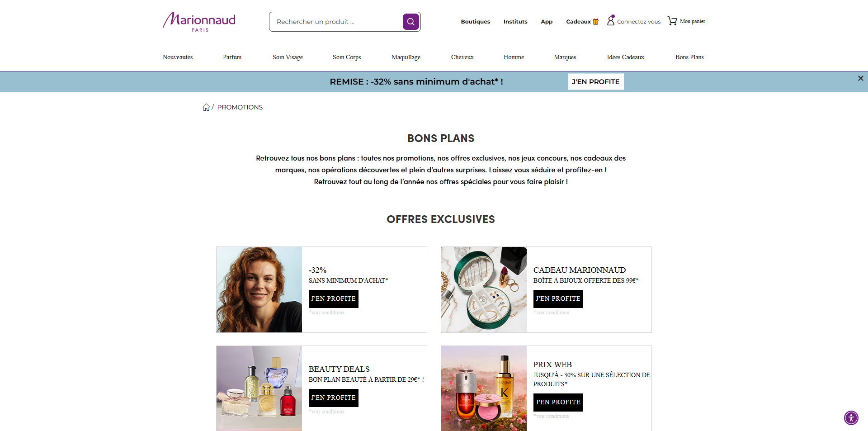This screenshot has height=431, width=868.
Task: Click J'EN PROFITE for the -32% offer
Action: point(334,299)
